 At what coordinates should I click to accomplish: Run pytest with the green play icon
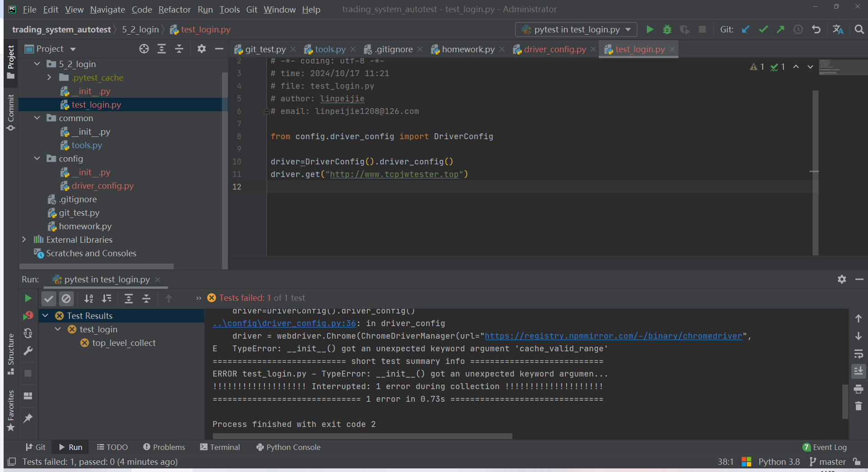[x=650, y=30]
